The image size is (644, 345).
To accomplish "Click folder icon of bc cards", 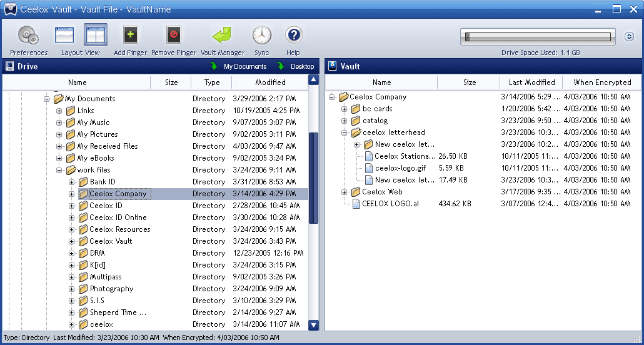I will pyautogui.click(x=356, y=109).
